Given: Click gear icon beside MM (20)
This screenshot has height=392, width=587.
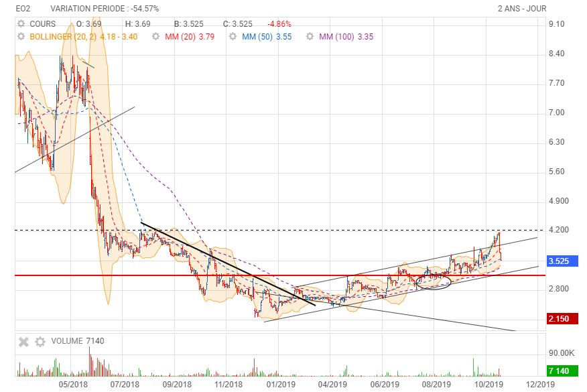Looking at the screenshot, I should (156, 37).
